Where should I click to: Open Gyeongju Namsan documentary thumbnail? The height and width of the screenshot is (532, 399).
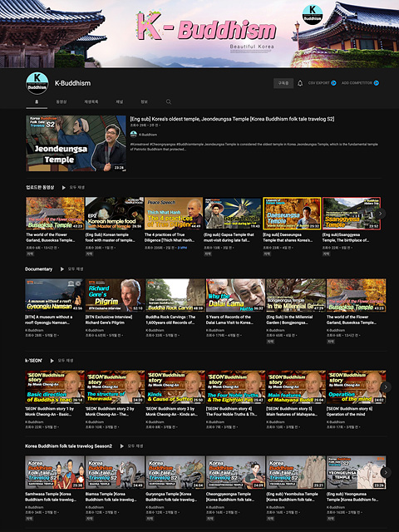click(54, 295)
